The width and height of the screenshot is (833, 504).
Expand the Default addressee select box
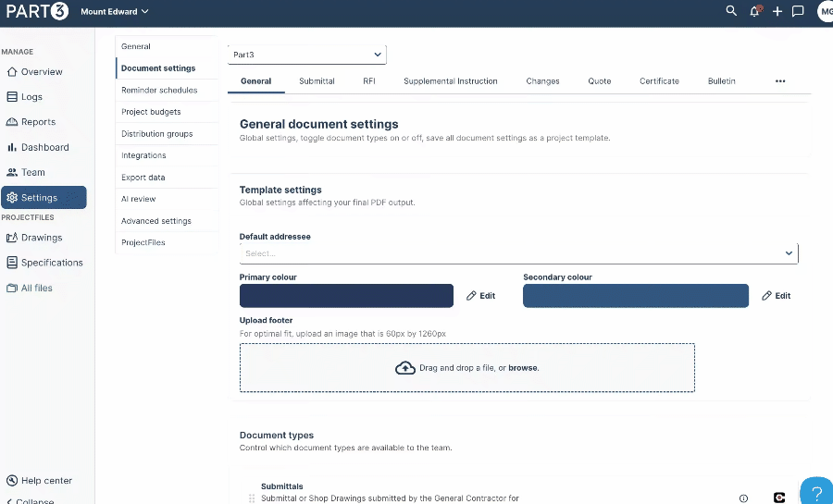coord(518,253)
